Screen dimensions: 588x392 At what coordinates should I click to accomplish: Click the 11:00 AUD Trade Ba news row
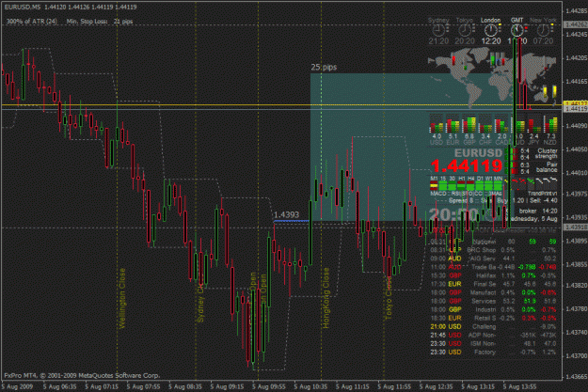[494, 267]
